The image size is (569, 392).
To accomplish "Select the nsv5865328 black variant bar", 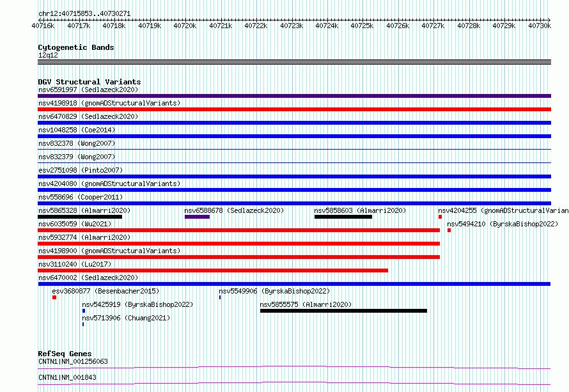I will point(80,217).
